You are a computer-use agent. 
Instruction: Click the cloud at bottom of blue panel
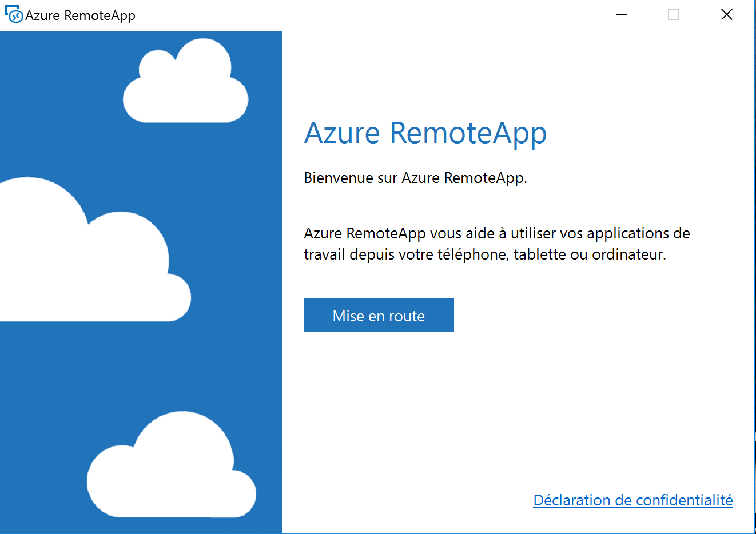point(172,475)
